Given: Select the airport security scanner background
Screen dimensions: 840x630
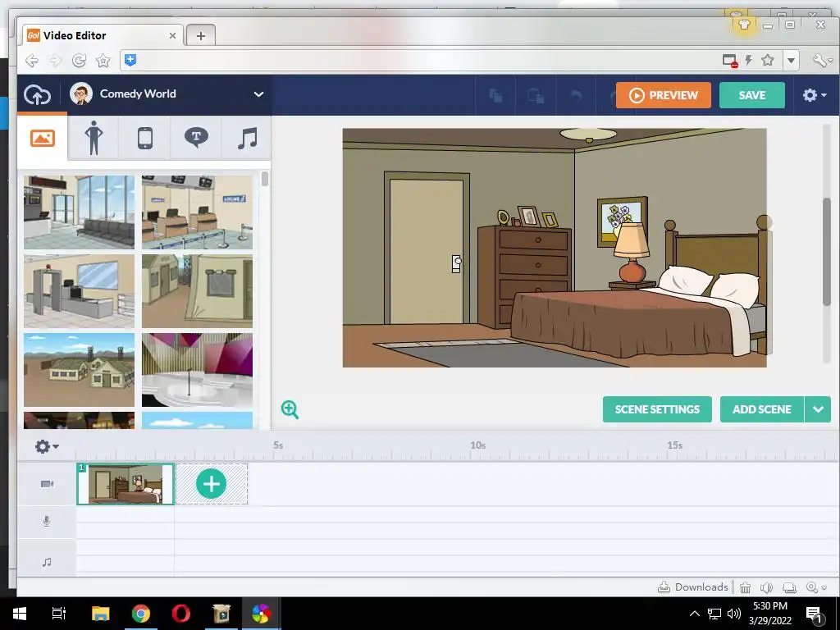Looking at the screenshot, I should coord(80,291).
